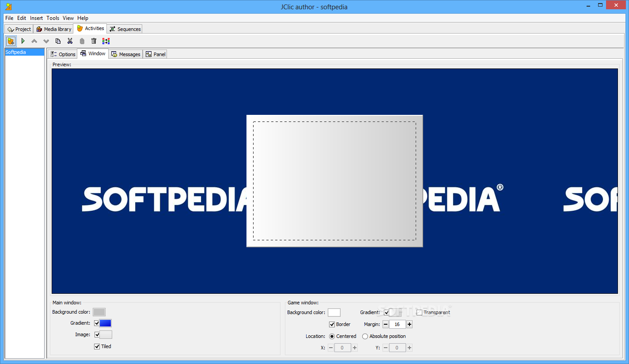The height and width of the screenshot is (364, 629).
Task: Select the Absolute position radio button
Action: click(x=365, y=337)
